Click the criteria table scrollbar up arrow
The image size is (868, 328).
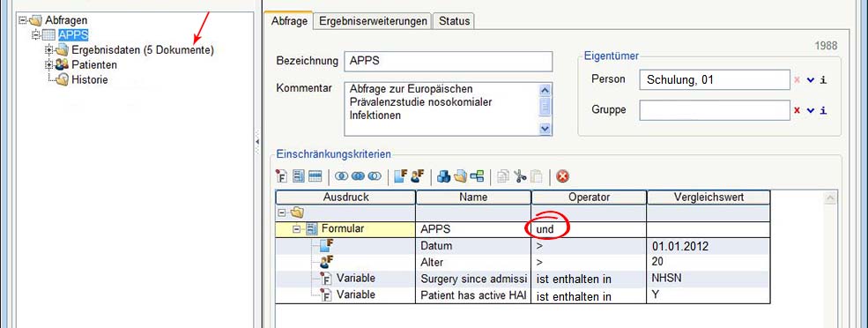pos(830,198)
